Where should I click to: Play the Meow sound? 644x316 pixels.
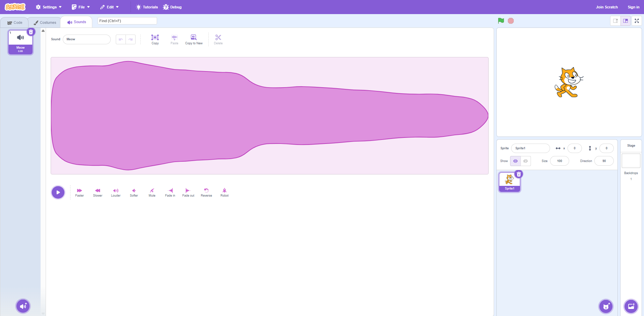pos(58,193)
